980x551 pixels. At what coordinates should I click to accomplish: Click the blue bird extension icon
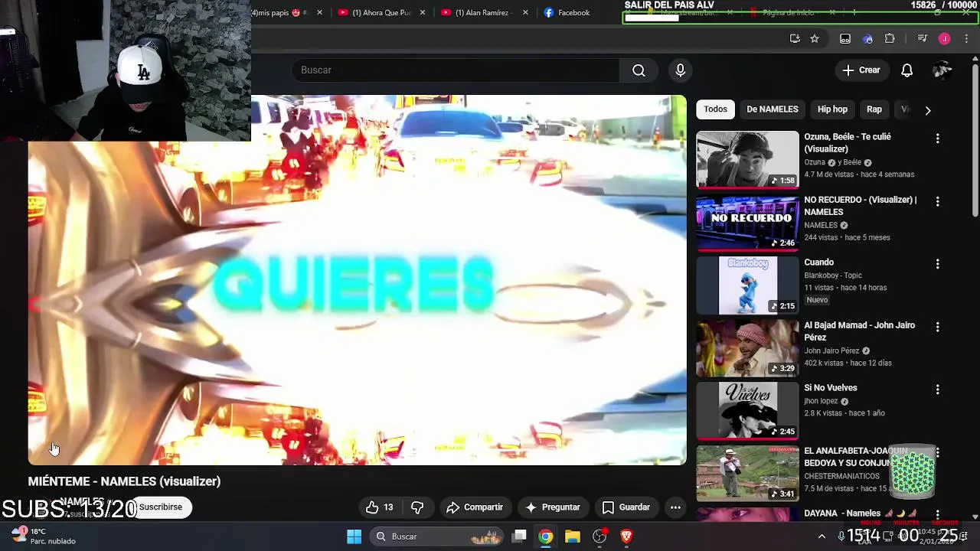(867, 39)
